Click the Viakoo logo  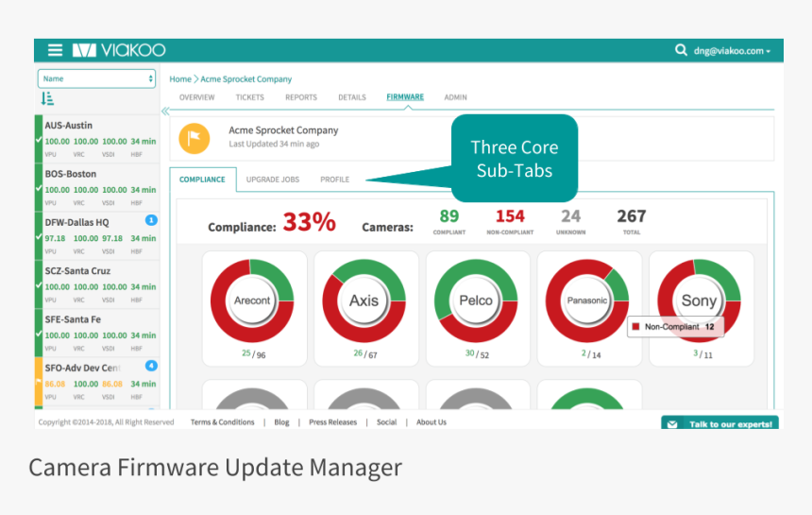click(x=119, y=50)
